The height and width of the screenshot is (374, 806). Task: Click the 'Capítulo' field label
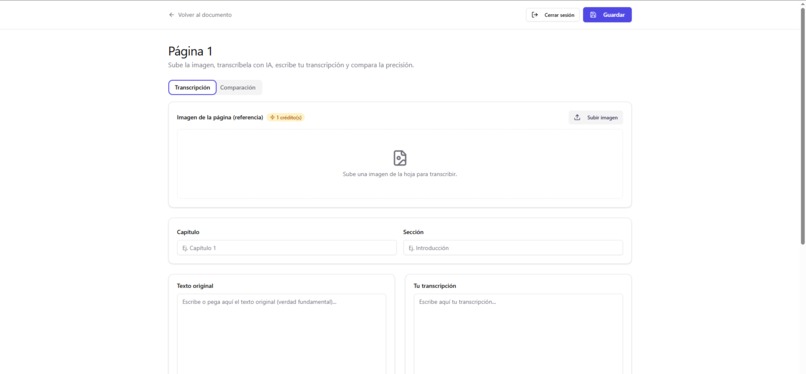[x=188, y=232]
